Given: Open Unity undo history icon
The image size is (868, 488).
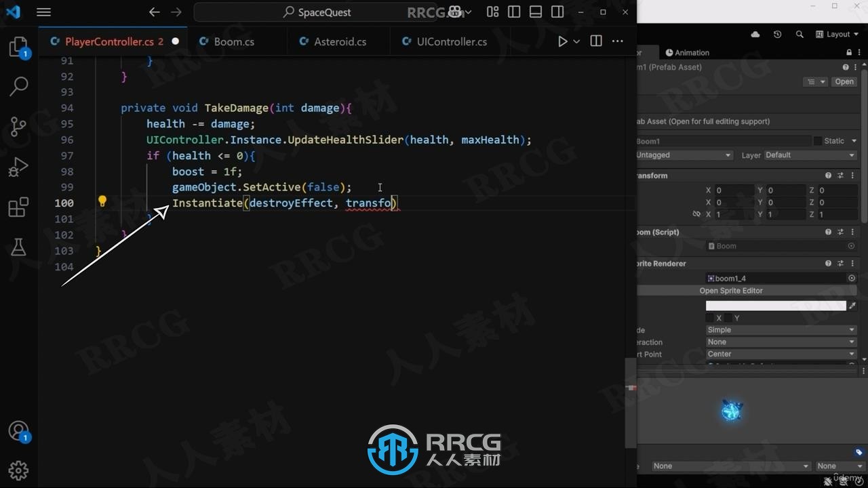Looking at the screenshot, I should click(x=777, y=35).
